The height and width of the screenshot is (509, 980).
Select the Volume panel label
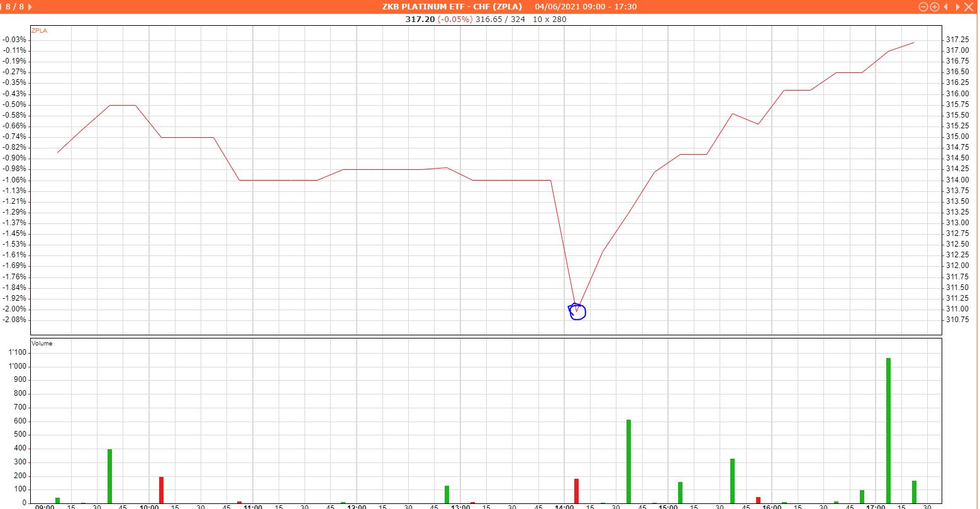tap(42, 344)
